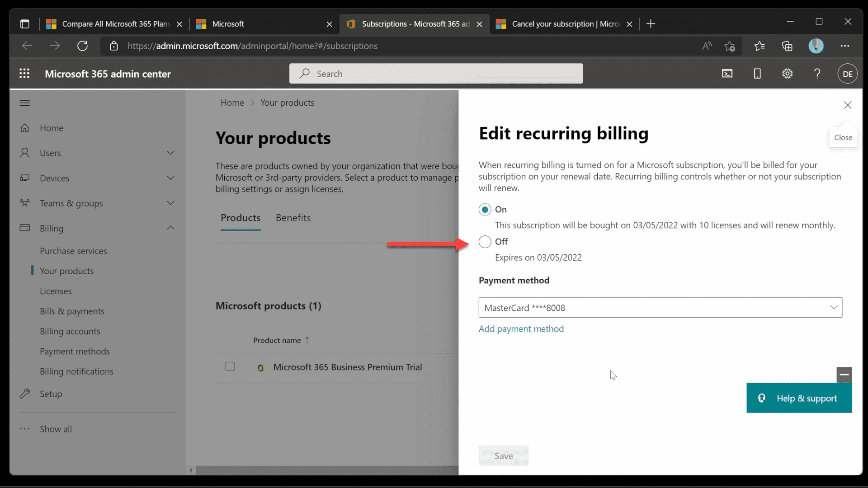Click the Teams & groups icon

tap(25, 203)
